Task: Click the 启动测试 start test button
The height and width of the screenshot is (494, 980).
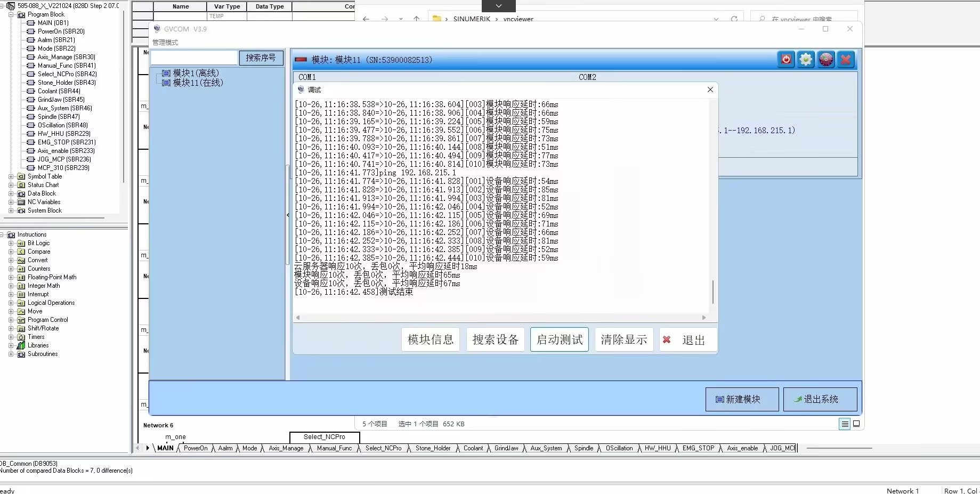Action: click(559, 339)
